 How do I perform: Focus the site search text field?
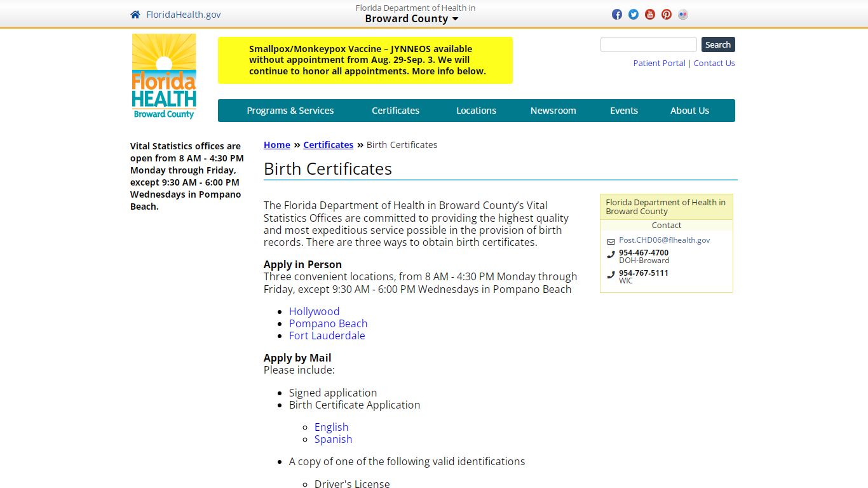[649, 44]
